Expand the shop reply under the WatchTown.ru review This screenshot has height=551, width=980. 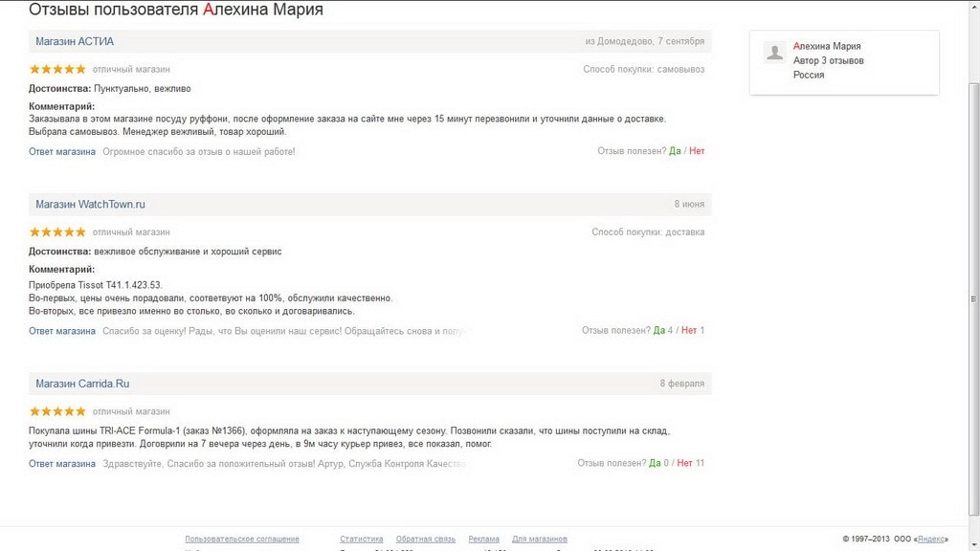[62, 331]
